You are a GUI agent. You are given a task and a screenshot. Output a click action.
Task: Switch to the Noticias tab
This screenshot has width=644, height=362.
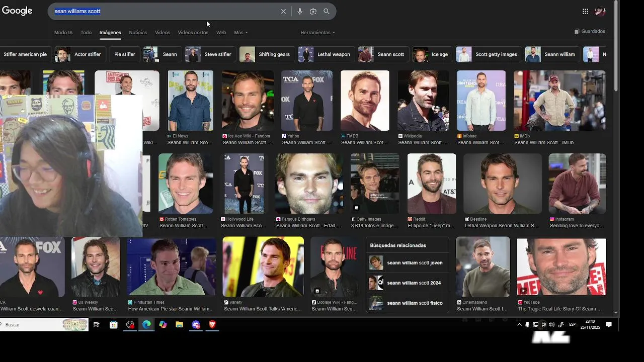[138, 32]
